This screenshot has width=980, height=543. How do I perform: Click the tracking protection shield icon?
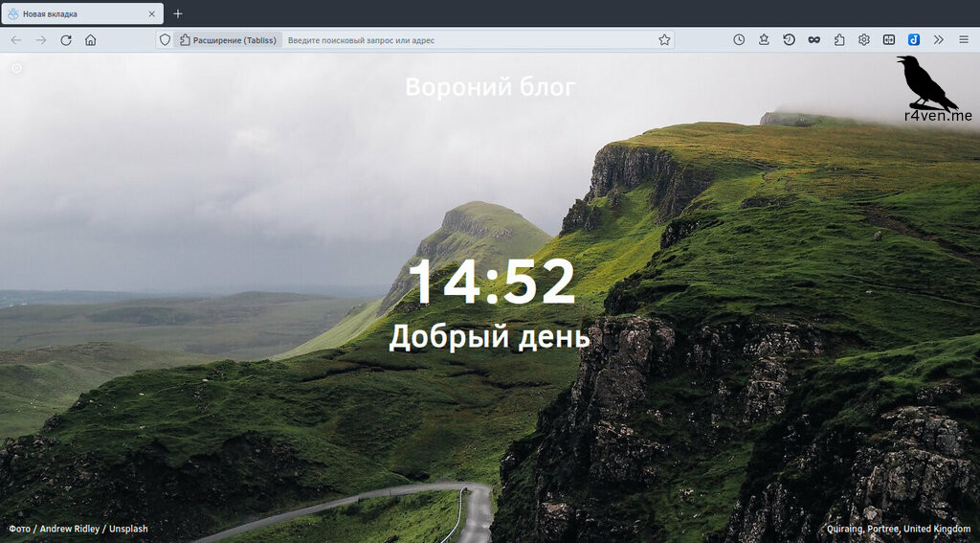click(165, 40)
